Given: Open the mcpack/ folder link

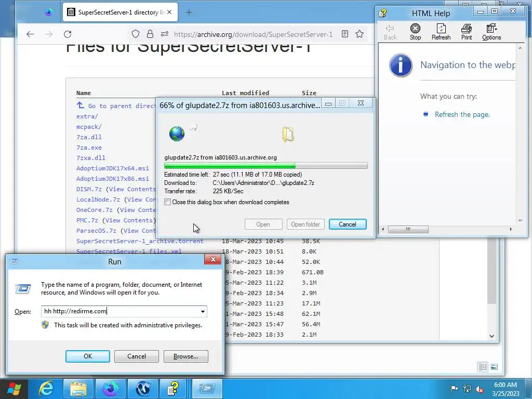Looking at the screenshot, I should click(89, 127).
